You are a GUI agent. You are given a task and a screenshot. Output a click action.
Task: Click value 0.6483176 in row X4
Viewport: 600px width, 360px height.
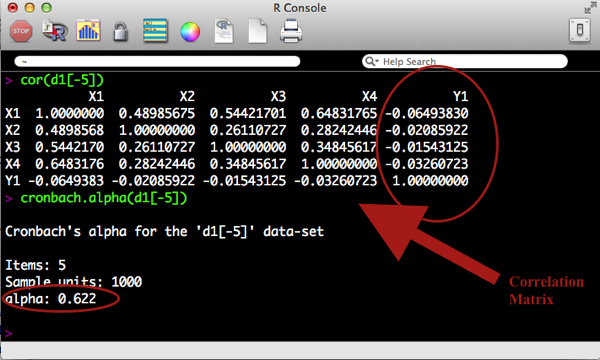pyautogui.click(x=69, y=164)
